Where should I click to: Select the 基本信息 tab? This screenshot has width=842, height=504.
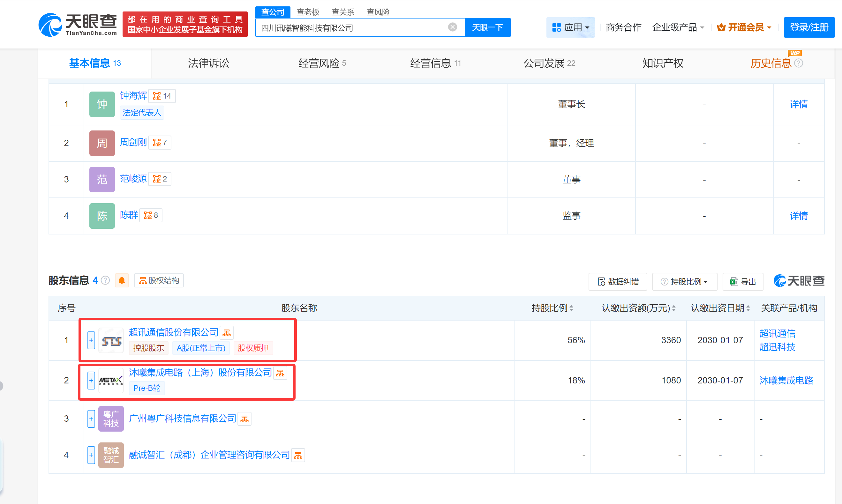(95, 63)
